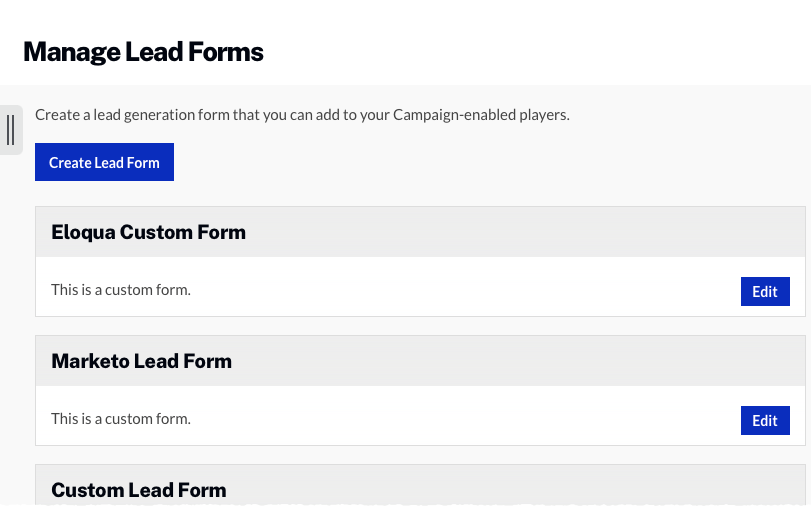Select the Eloqua Custom Form heading
The width and height of the screenshot is (811, 506).
148,232
